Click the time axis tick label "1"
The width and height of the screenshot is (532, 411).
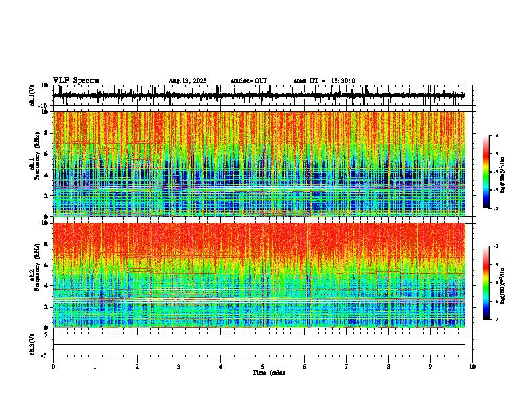click(x=95, y=367)
